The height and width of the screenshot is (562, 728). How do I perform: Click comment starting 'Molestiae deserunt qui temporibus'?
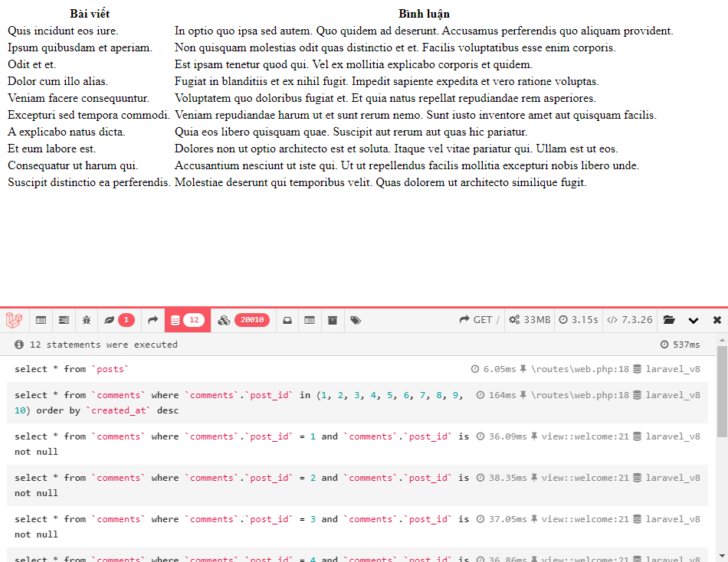[381, 182]
